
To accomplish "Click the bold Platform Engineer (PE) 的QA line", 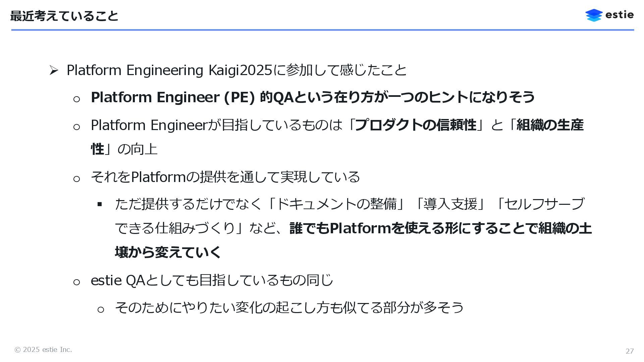I will point(313,98).
